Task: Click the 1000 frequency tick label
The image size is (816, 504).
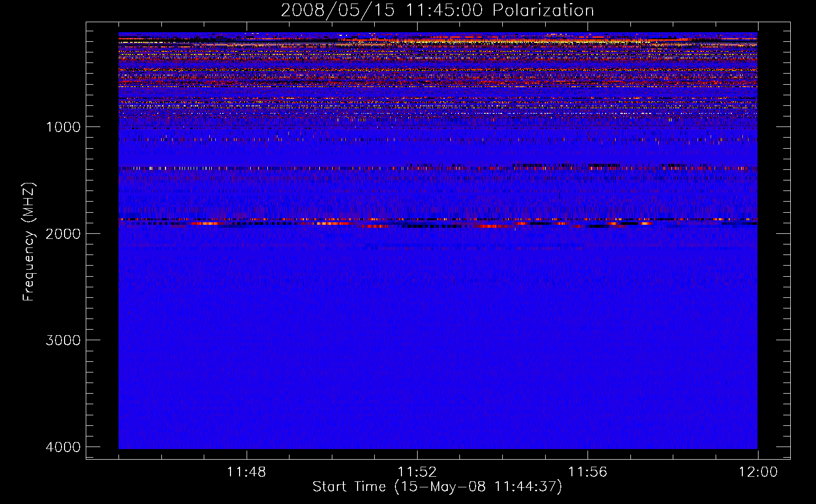Action: pyautogui.click(x=63, y=127)
